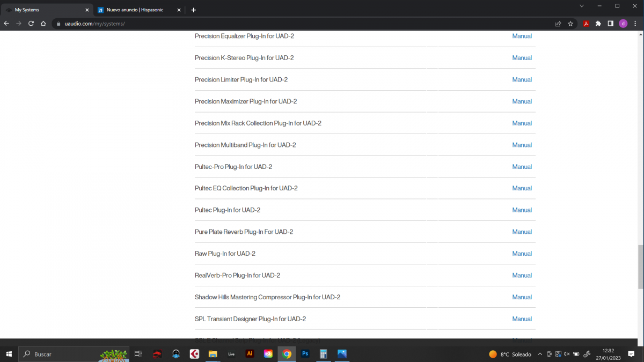The width and height of the screenshot is (644, 362).
Task: Reload the uaudio.com page
Action: (x=31, y=24)
